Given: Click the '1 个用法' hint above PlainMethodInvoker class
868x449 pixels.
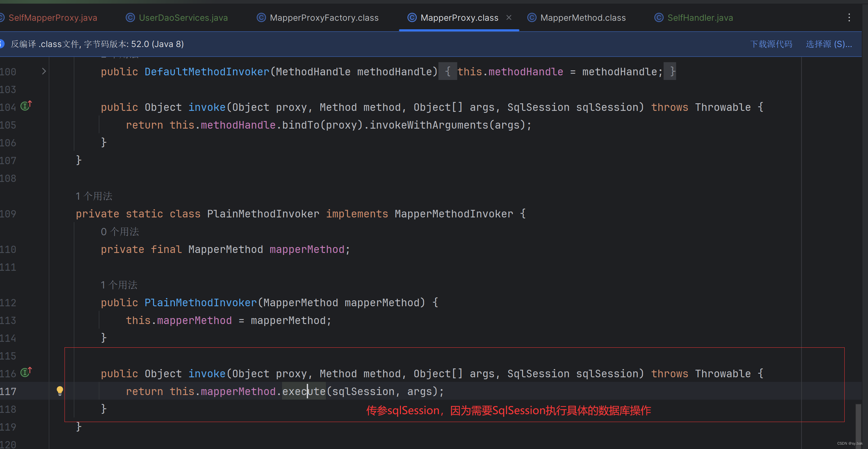Looking at the screenshot, I should coord(94,196).
